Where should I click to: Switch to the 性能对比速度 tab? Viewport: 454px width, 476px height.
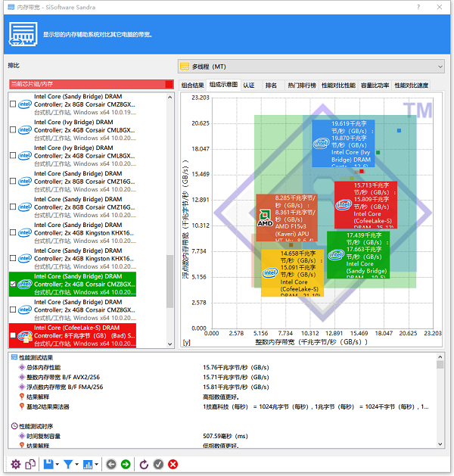411,86
